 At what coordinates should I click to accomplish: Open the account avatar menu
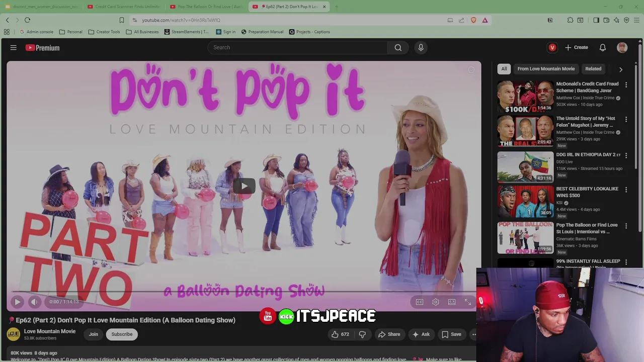pyautogui.click(x=622, y=47)
